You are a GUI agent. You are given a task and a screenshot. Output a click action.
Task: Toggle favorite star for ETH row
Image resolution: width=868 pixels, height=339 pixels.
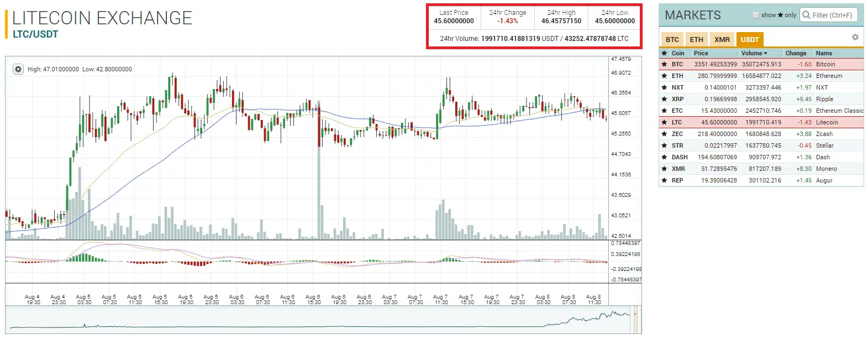coord(664,76)
